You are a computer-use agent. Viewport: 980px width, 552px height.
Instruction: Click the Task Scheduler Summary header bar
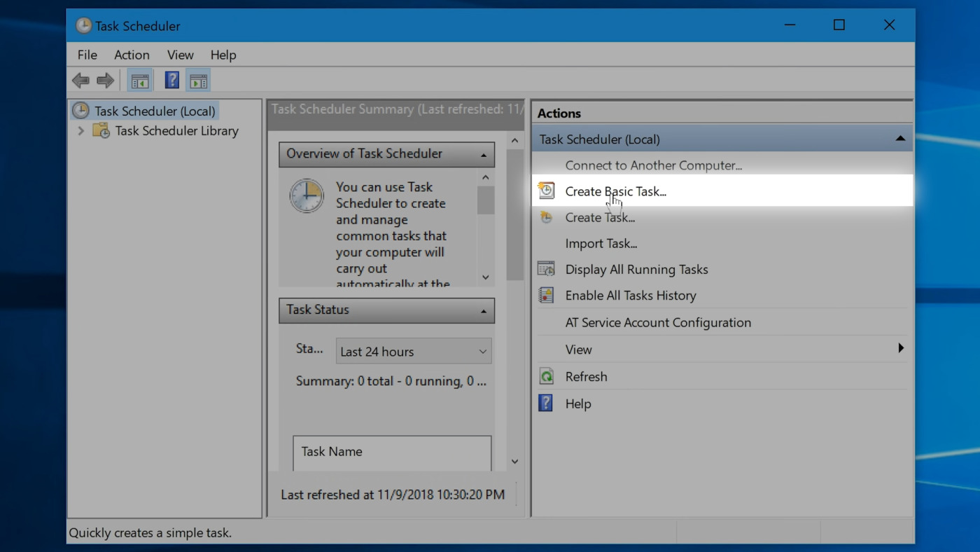[x=395, y=114]
